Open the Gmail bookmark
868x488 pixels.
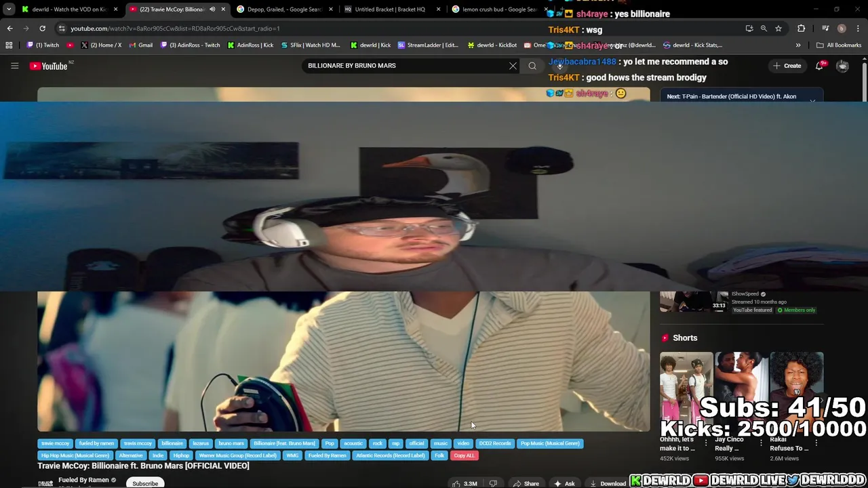[x=140, y=45]
